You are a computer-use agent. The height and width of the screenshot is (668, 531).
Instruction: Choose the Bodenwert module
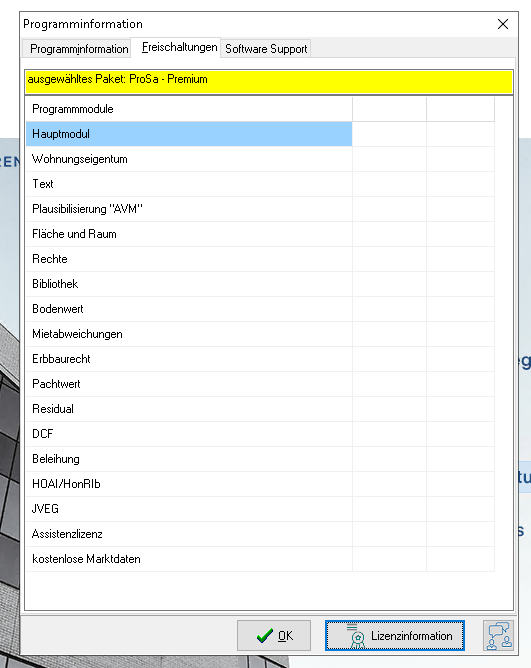click(x=189, y=309)
